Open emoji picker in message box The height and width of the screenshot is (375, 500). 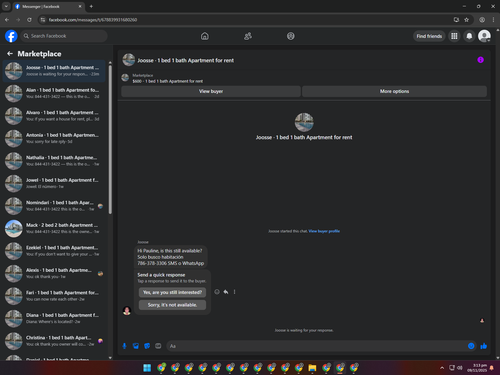click(x=471, y=346)
